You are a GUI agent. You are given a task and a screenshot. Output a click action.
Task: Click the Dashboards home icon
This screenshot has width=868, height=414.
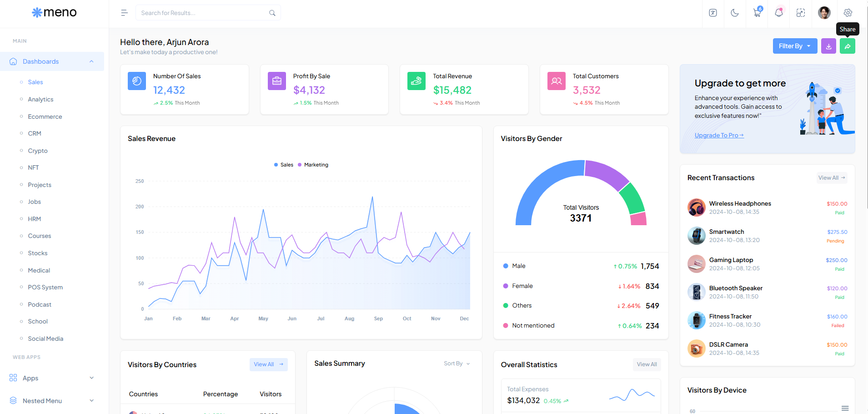(x=13, y=61)
